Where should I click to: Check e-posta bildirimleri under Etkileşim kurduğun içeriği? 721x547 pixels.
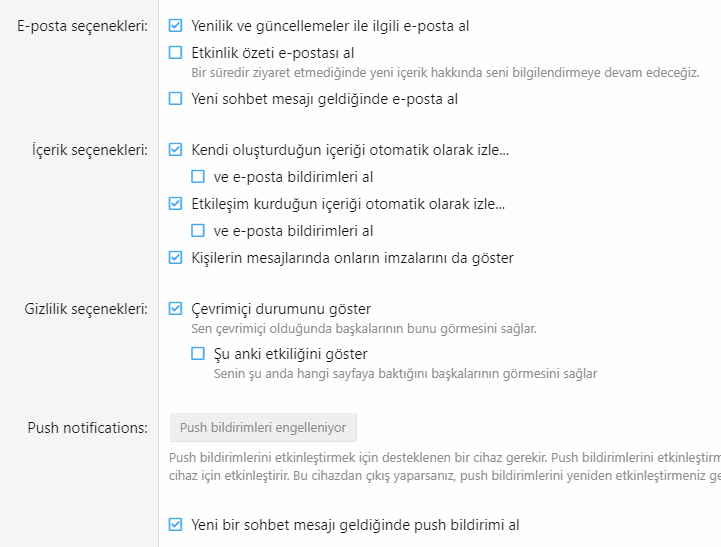coord(198,231)
